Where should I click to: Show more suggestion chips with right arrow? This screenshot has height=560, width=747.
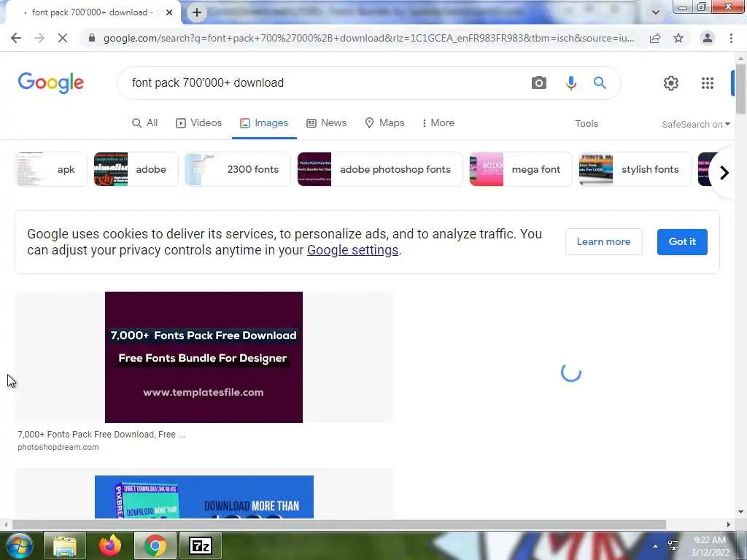(724, 172)
